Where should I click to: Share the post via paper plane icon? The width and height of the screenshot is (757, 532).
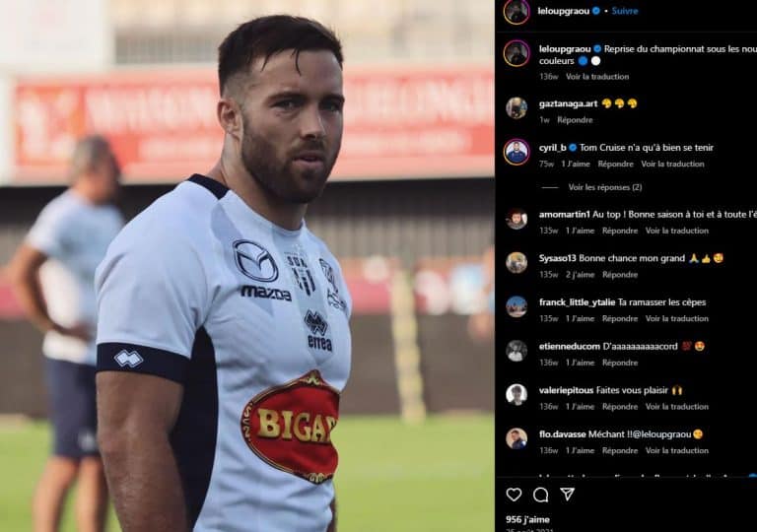coord(568,494)
